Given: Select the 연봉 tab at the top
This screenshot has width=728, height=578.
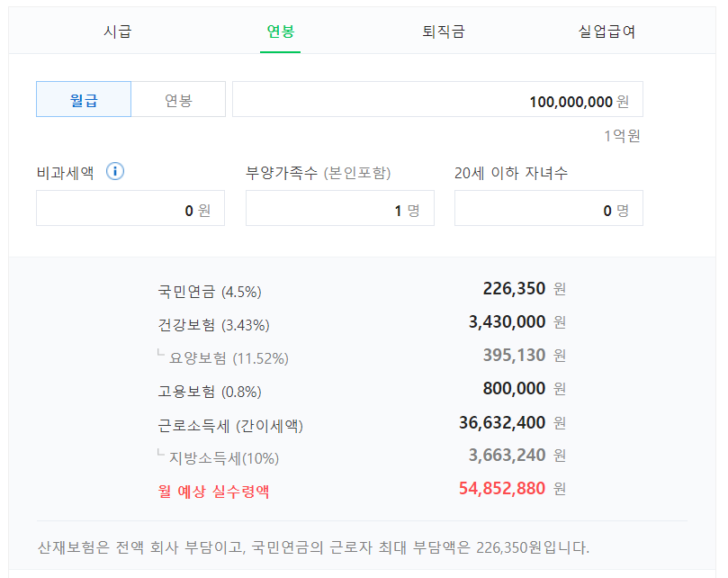Looking at the screenshot, I should 280,32.
